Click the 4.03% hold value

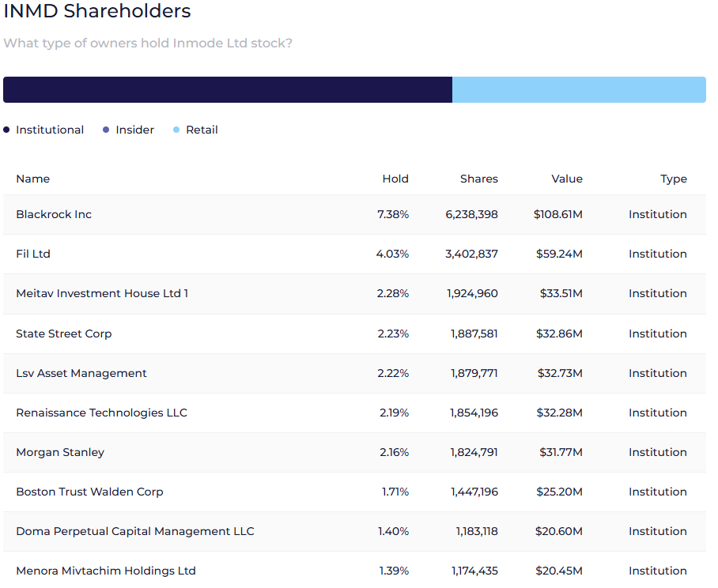coord(392,254)
